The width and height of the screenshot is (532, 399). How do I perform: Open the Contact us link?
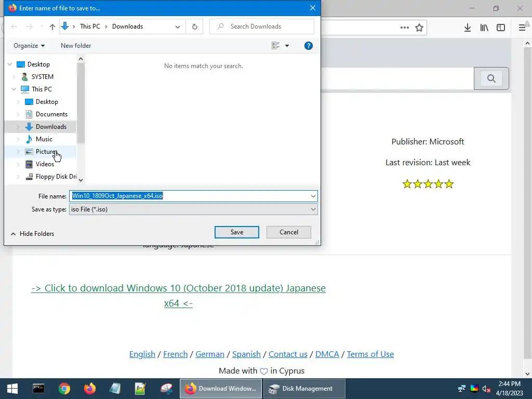[288, 354]
